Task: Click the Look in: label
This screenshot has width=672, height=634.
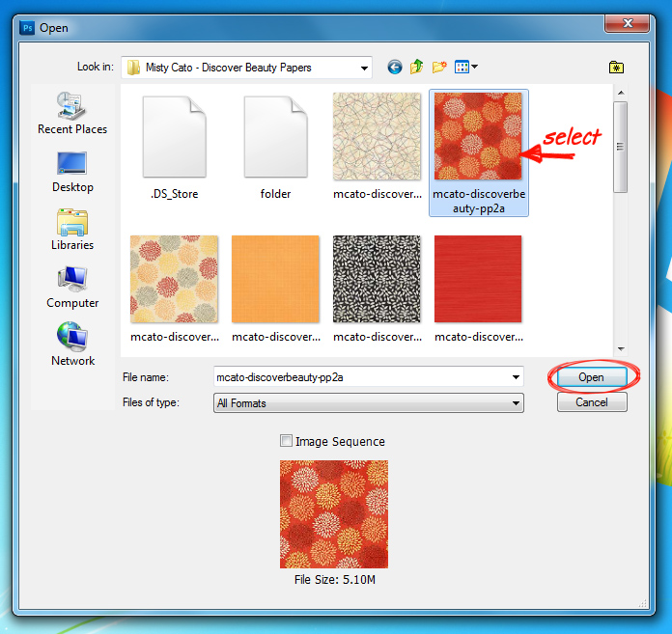Action: [96, 67]
